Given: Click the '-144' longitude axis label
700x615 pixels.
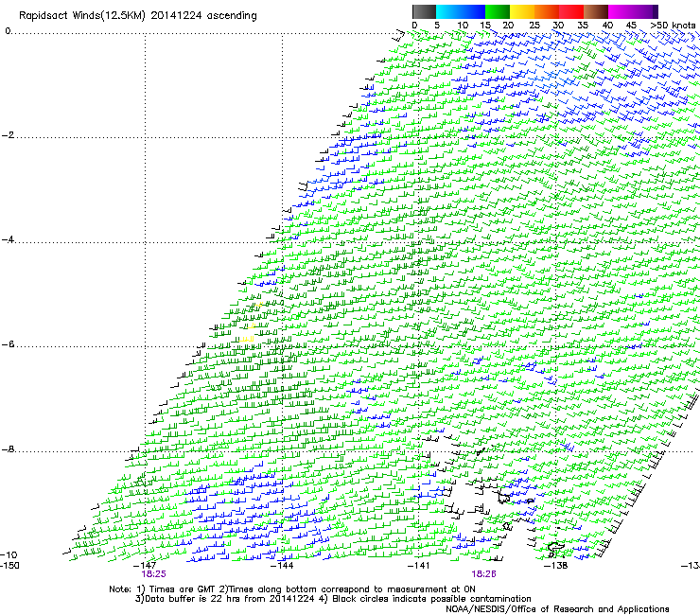Looking at the screenshot, I should tap(282, 566).
